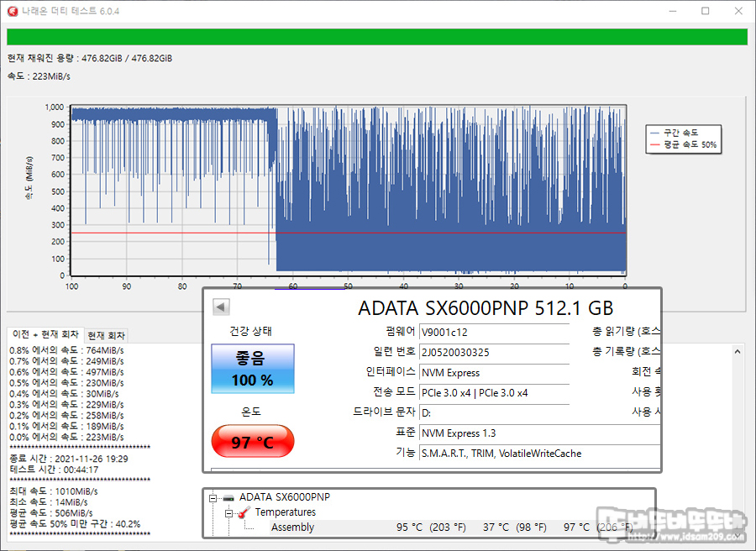Select ADATA SX6000PNP tree label
Image resolution: width=756 pixels, height=551 pixels.
pos(285,497)
